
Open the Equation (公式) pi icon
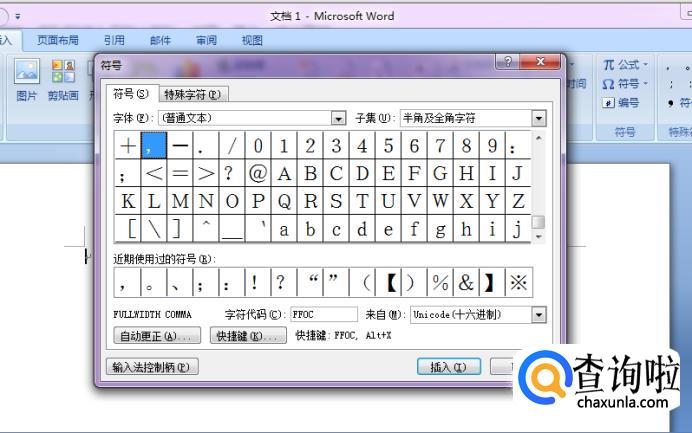[x=609, y=65]
